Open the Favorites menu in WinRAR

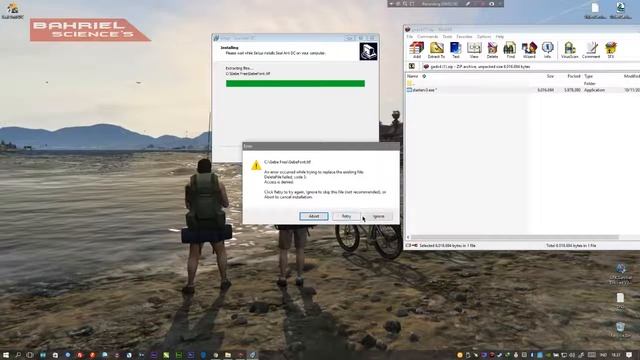(464, 36)
